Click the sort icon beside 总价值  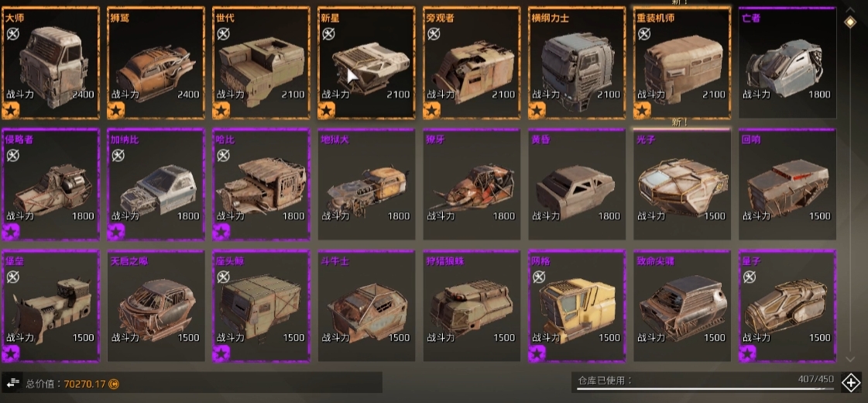coord(12,382)
